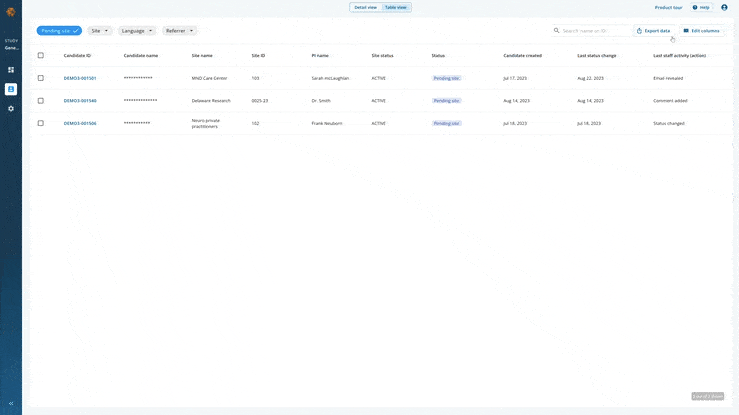Image resolution: width=739 pixels, height=415 pixels.
Task: Sort by the Candidate ID column header
Action: [77, 56]
